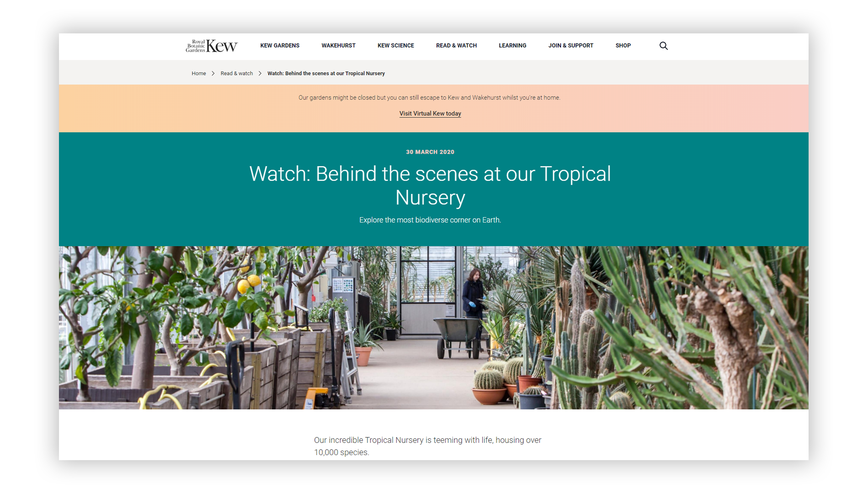Visit the Shop from the navigation
This screenshot has height=494, width=868.
pyautogui.click(x=623, y=46)
